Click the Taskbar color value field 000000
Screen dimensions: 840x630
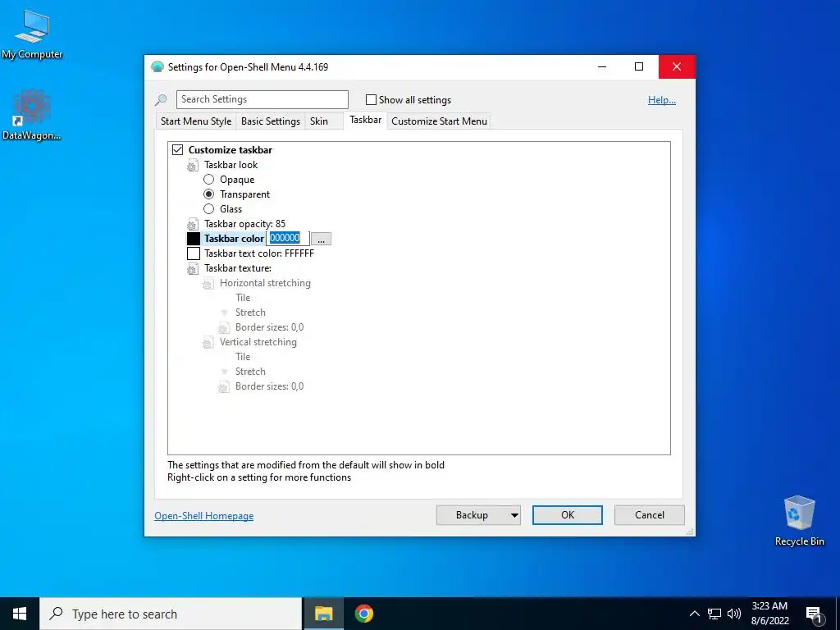click(x=288, y=239)
